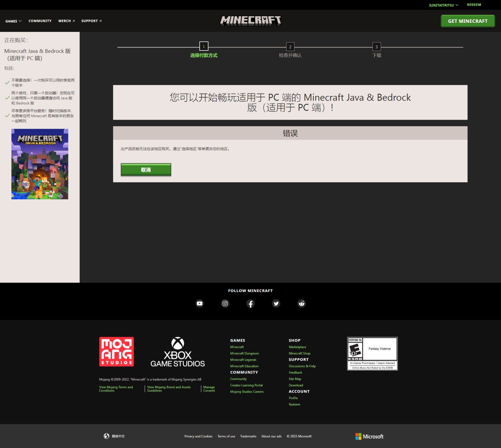Viewport: 501px width, 448px height.
Task: Open View Mojang Brand and Assets Guidelines
Action: 169,389
